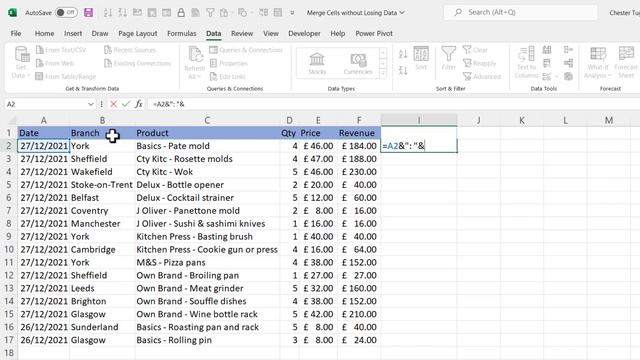Click Text to Columns
The image size is (640, 360).
526,62
